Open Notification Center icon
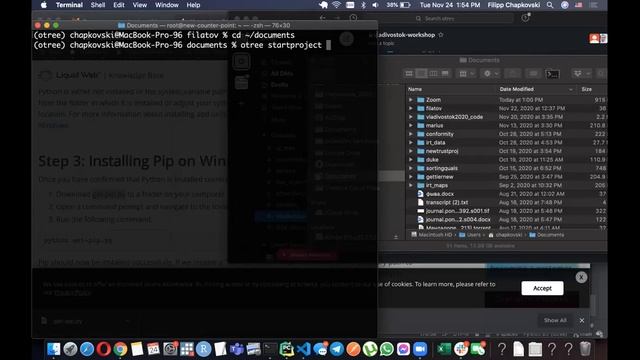The image size is (640, 360). [x=593, y=5]
